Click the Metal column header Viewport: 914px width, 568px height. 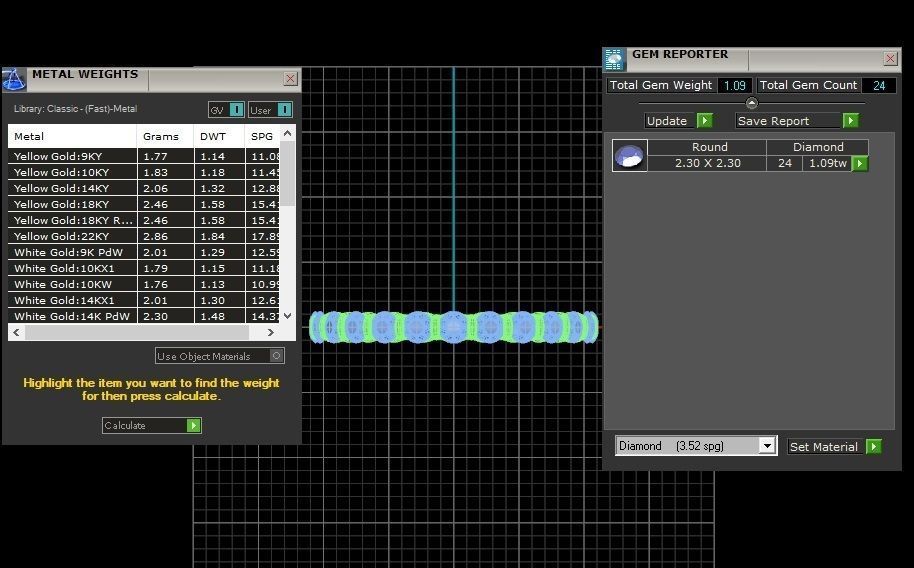click(72, 136)
